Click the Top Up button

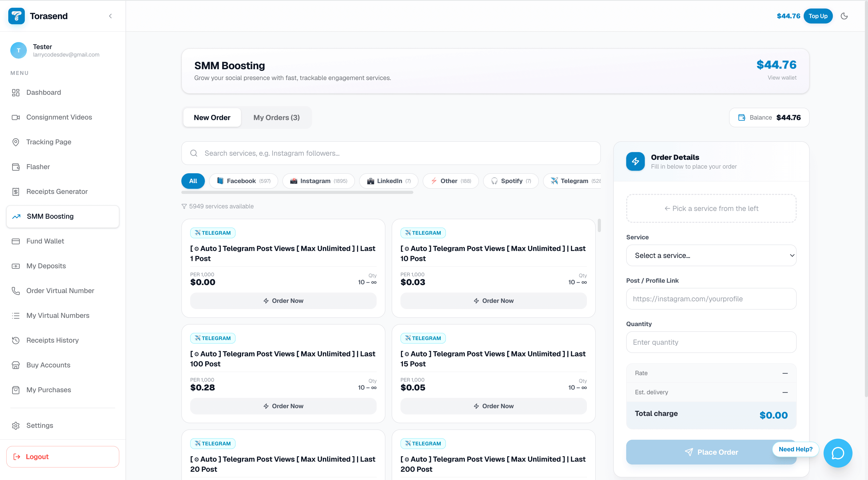click(x=818, y=16)
